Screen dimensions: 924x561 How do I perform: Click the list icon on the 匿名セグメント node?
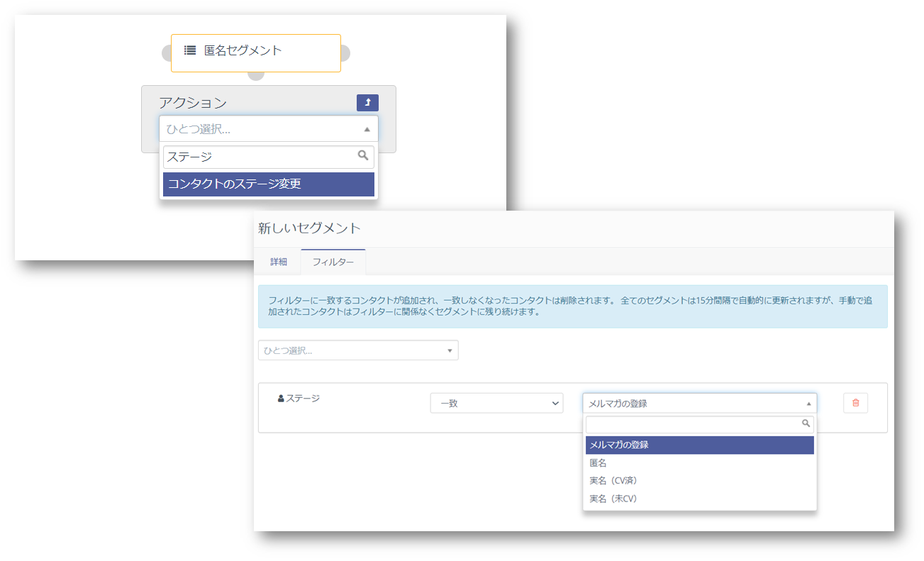(190, 50)
